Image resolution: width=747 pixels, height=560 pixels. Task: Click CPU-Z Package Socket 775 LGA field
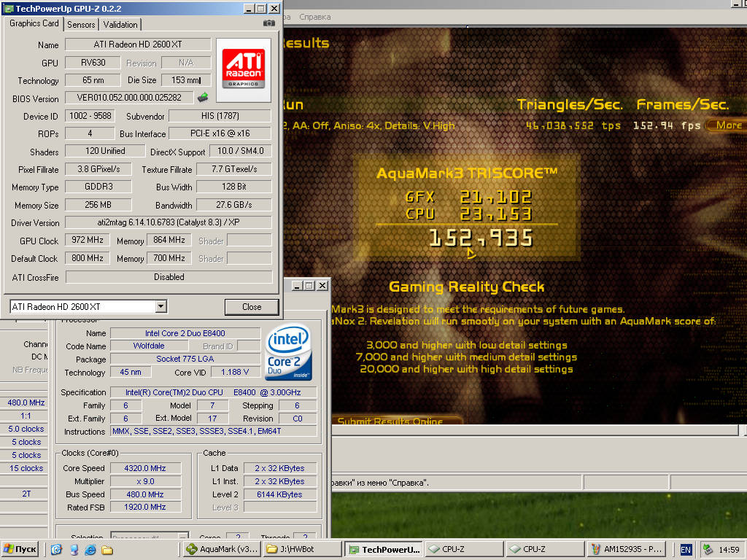click(x=185, y=359)
